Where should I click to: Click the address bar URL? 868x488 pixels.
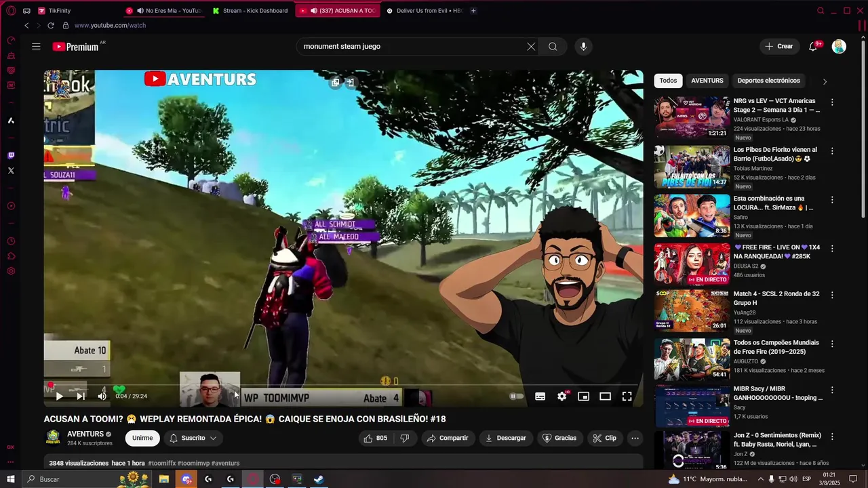click(x=110, y=26)
